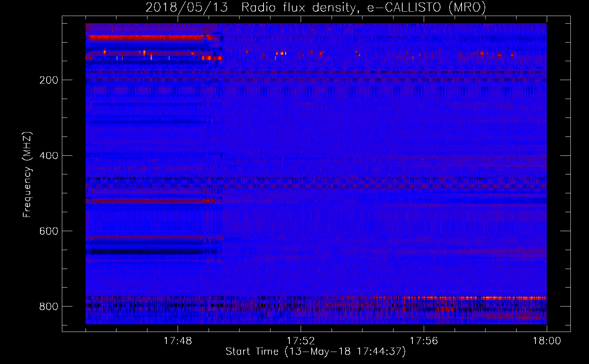Click the 17:48 time tick label
This screenshot has height=364, width=589.
click(x=178, y=341)
